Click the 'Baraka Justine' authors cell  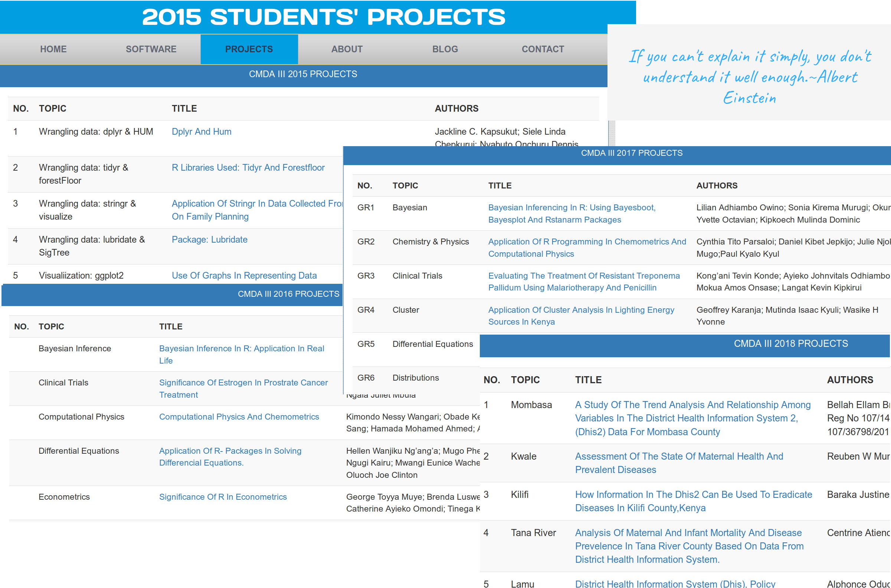tap(858, 495)
